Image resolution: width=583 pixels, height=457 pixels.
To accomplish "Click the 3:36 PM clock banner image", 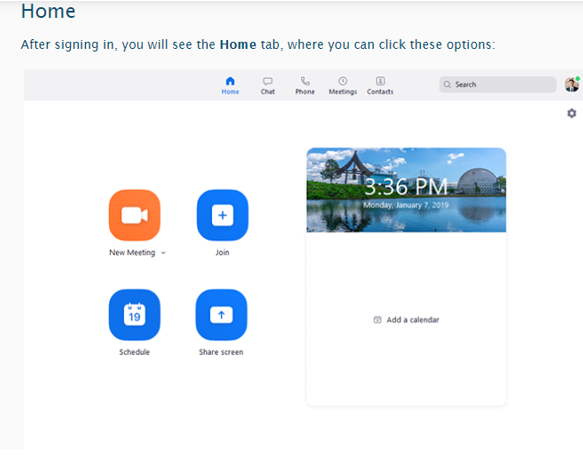I will tap(406, 190).
